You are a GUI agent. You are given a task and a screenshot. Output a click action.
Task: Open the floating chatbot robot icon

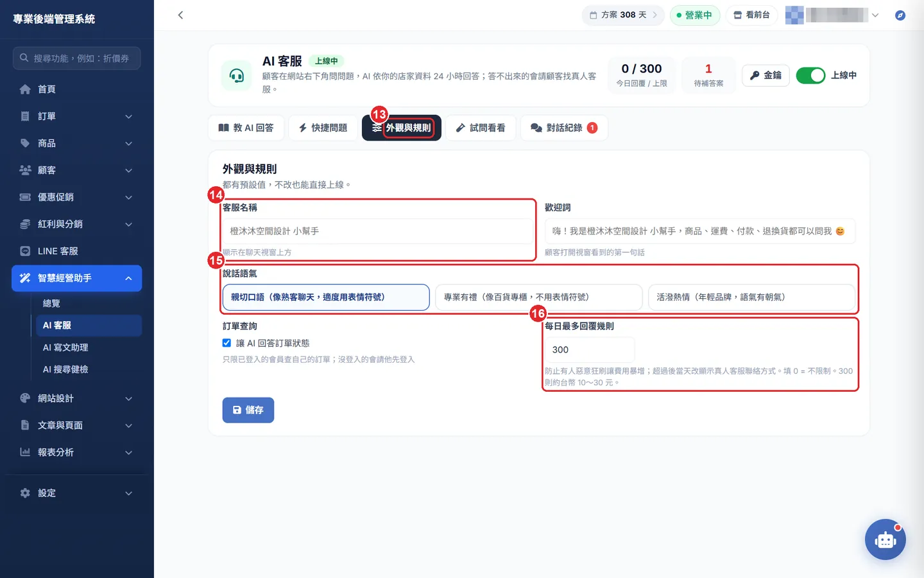[886, 539]
